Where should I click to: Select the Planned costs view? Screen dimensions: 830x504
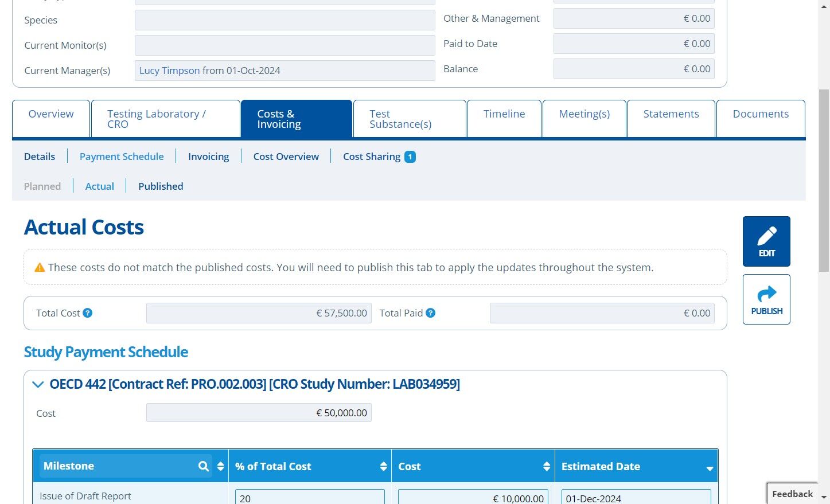[42, 186]
